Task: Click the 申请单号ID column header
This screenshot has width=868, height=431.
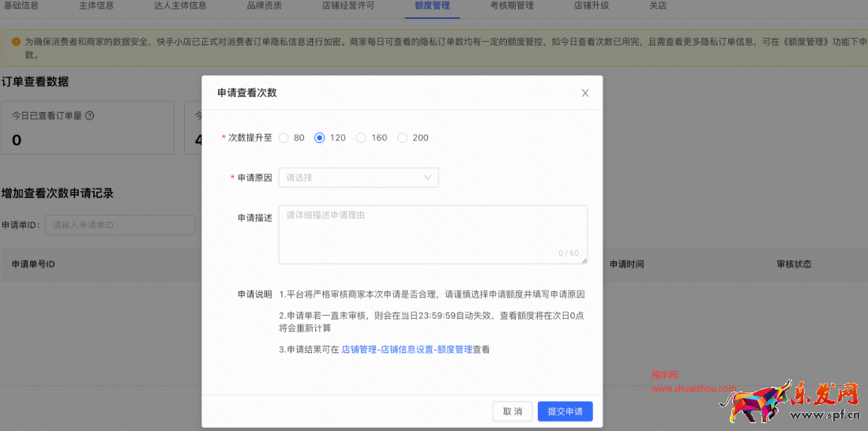Action: pyautogui.click(x=33, y=264)
